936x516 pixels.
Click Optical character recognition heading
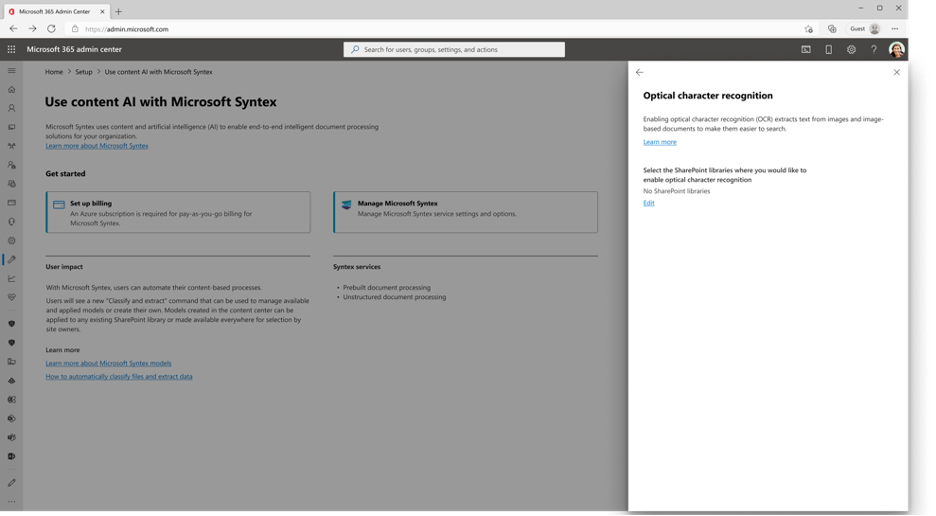coord(707,96)
